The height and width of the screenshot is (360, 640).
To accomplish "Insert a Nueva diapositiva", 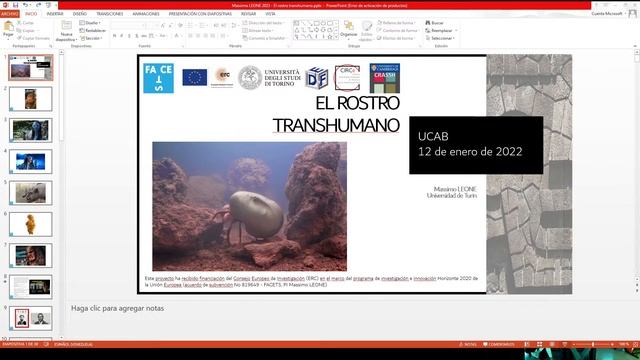I will [66, 31].
